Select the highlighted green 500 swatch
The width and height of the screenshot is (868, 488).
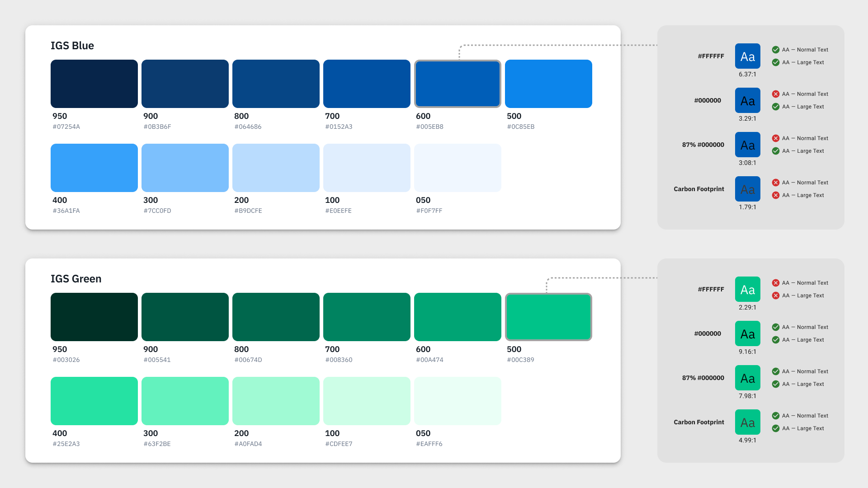pos(548,317)
